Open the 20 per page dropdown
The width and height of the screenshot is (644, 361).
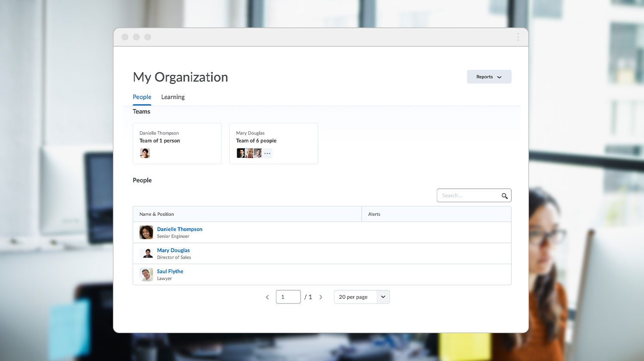362,297
